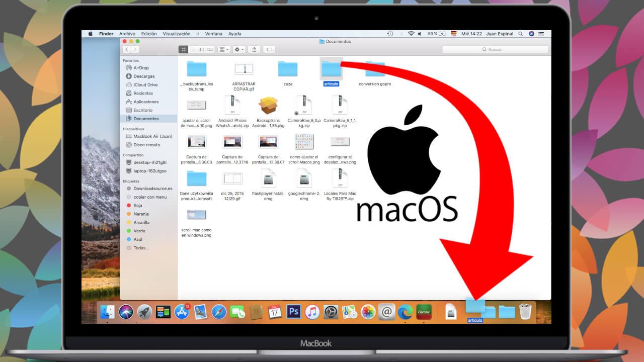Open the arrange items dropdown
The image size is (644, 362).
point(224,49)
